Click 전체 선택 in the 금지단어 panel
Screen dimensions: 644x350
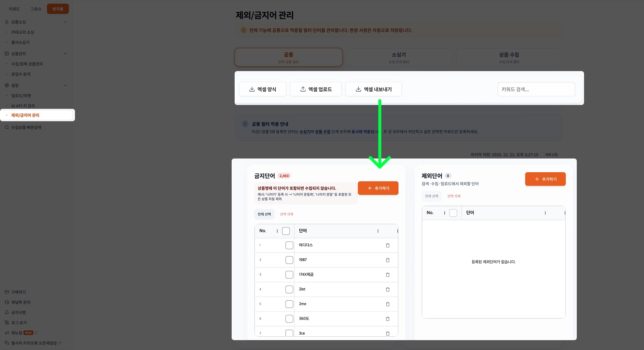click(x=264, y=214)
